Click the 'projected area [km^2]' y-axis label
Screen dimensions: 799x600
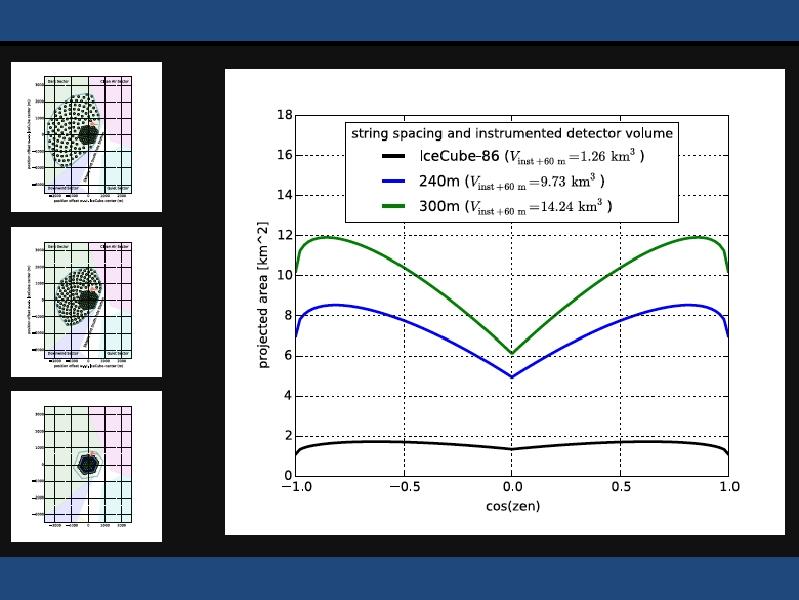tap(264, 295)
